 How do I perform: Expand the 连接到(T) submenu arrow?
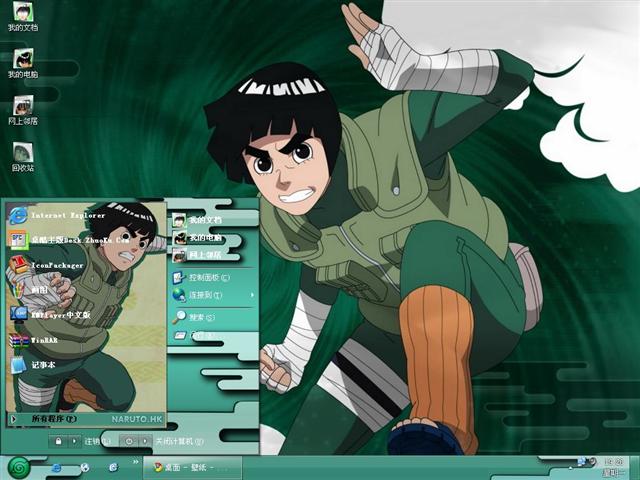point(252,295)
